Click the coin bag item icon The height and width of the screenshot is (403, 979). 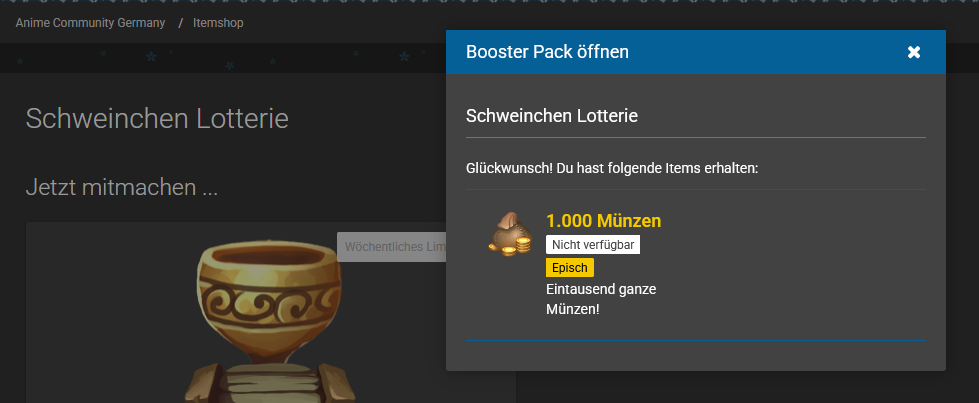(510, 234)
